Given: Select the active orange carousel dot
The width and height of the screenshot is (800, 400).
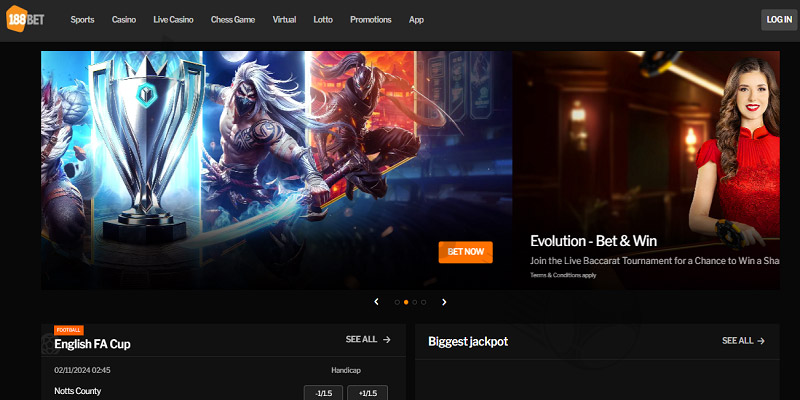Looking at the screenshot, I should click(406, 302).
